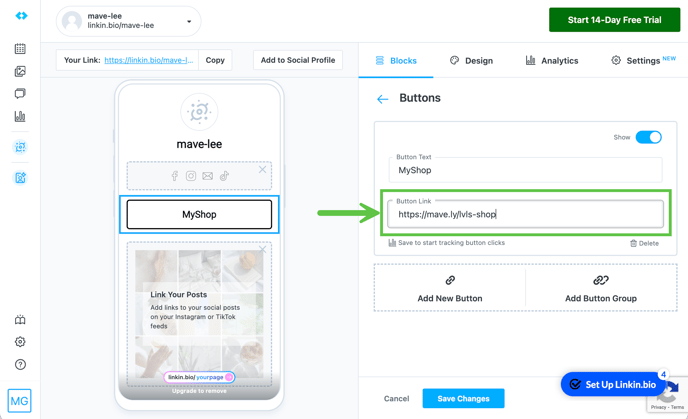Image resolution: width=688 pixels, height=419 pixels.
Task: Switch to the Analytics tab
Action: coord(552,61)
